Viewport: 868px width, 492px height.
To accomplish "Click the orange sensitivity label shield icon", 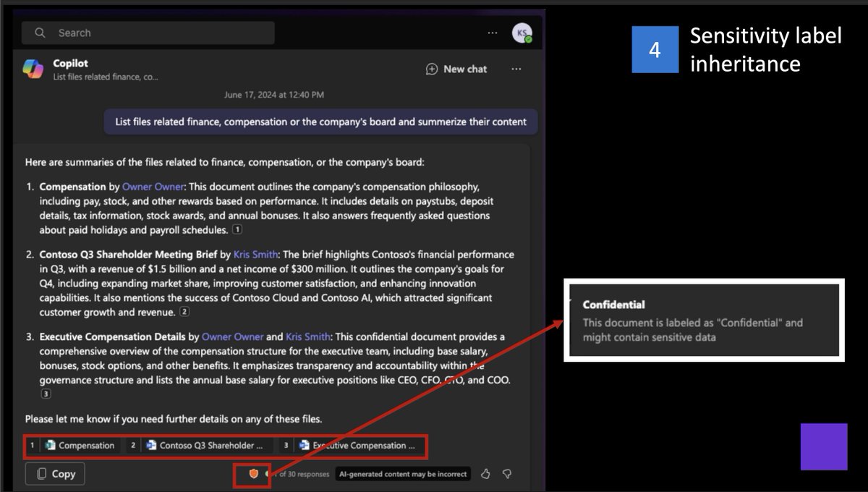I will point(254,473).
